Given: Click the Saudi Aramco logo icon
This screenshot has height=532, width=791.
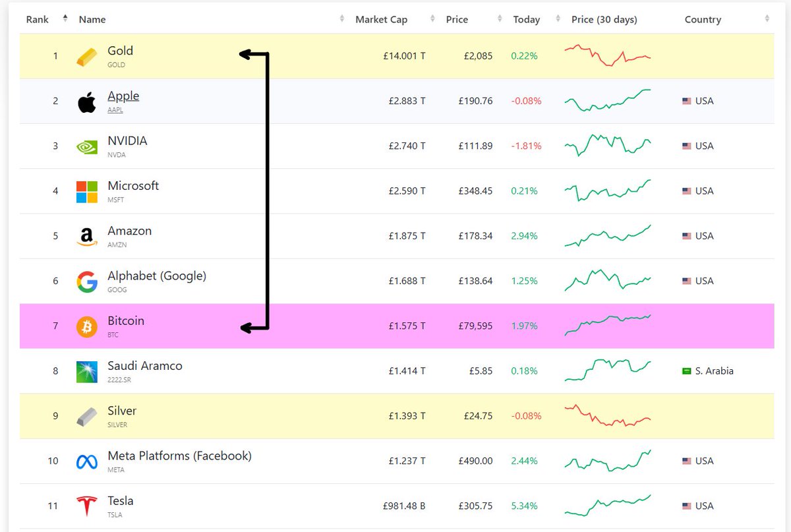Looking at the screenshot, I should tap(87, 372).
